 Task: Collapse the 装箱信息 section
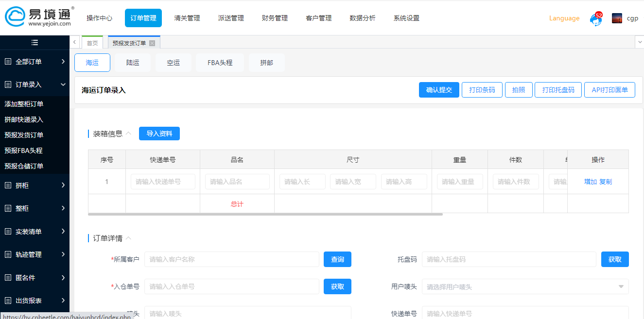coord(128,134)
